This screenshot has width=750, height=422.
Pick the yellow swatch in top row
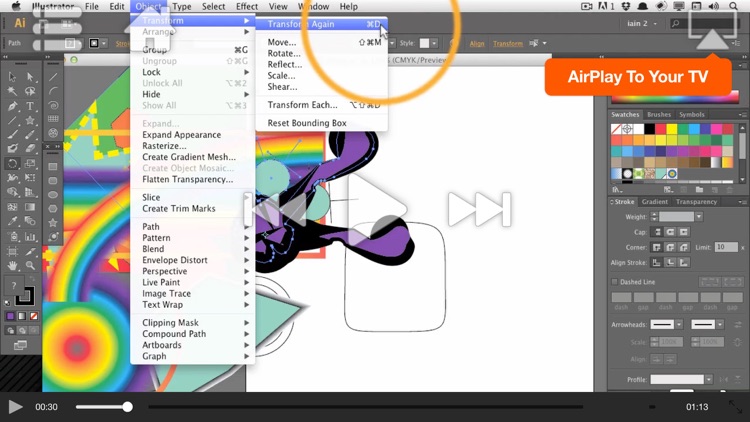tap(672, 129)
